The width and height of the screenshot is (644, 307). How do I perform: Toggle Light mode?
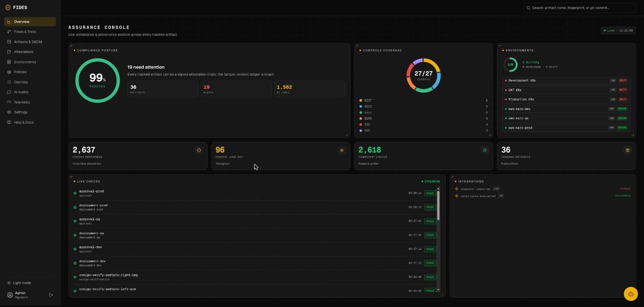19,283
